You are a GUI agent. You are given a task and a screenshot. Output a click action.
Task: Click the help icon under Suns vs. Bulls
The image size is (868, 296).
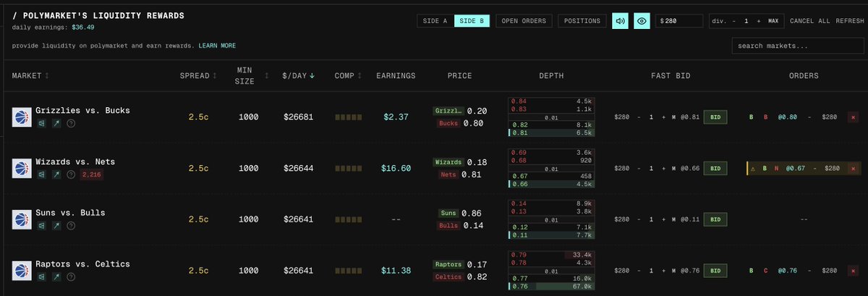point(71,226)
